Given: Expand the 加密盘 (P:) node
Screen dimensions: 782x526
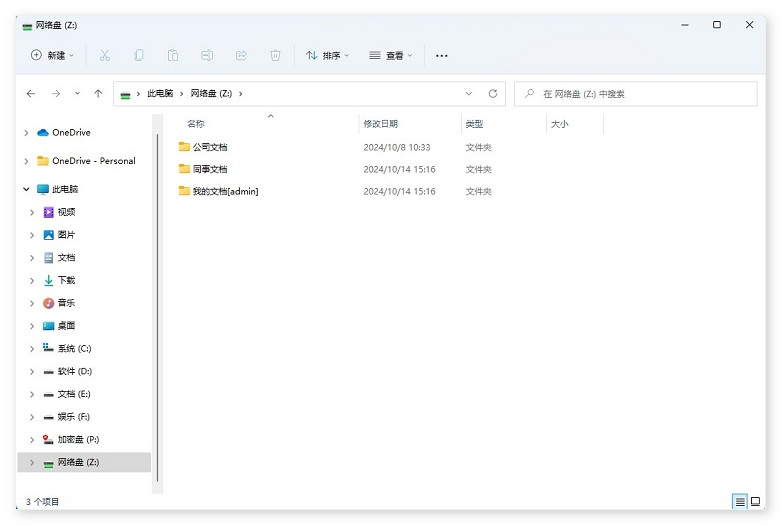Looking at the screenshot, I should pyautogui.click(x=32, y=440).
